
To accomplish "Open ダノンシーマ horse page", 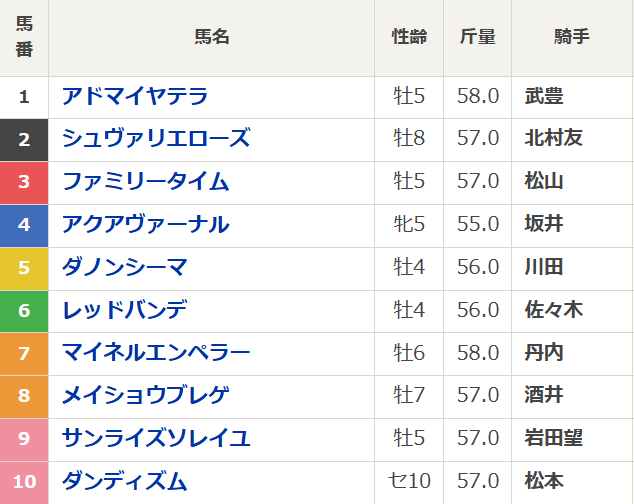I will coord(125,267).
